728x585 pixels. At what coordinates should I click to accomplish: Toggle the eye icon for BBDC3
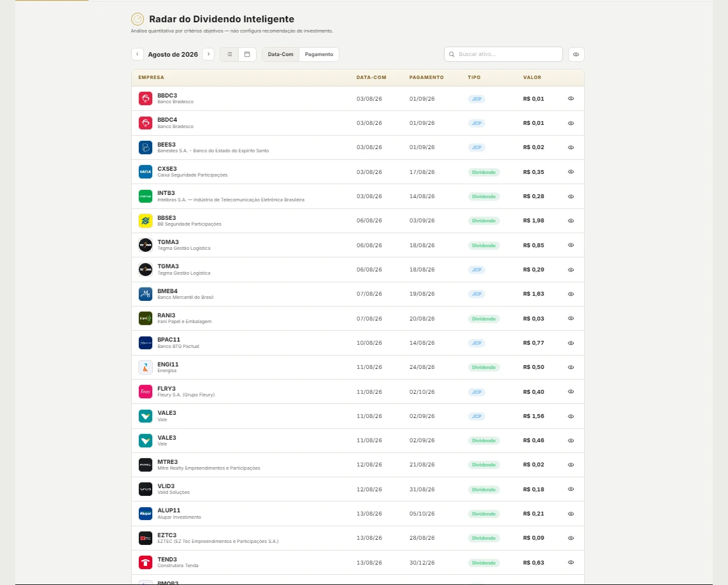(x=571, y=99)
